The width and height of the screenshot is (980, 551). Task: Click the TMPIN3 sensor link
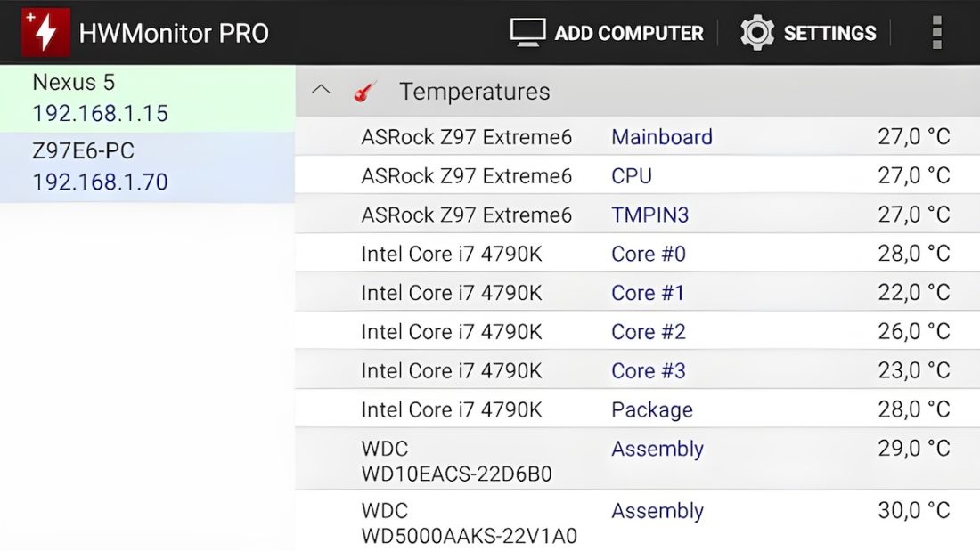pyautogui.click(x=646, y=215)
